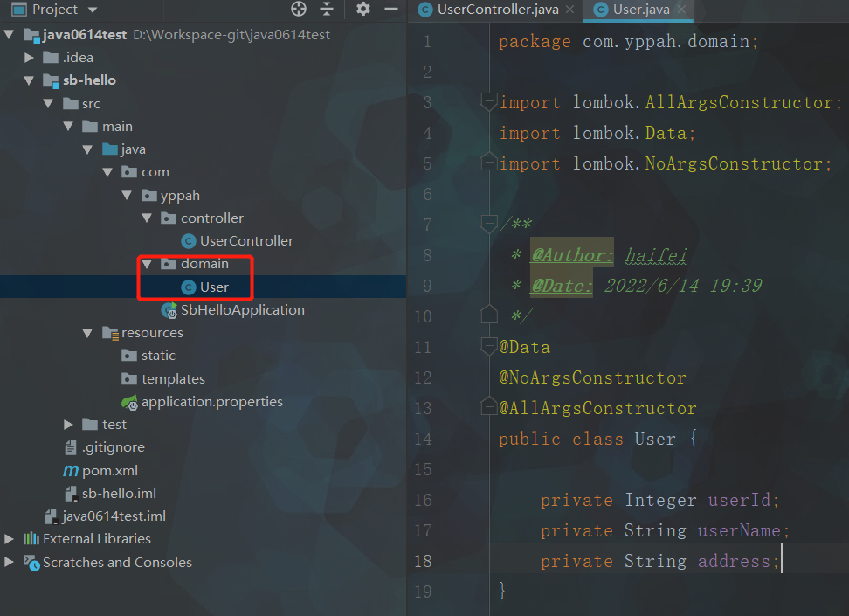Expand External Libraries node
Screen dimensions: 849x616
(10, 539)
